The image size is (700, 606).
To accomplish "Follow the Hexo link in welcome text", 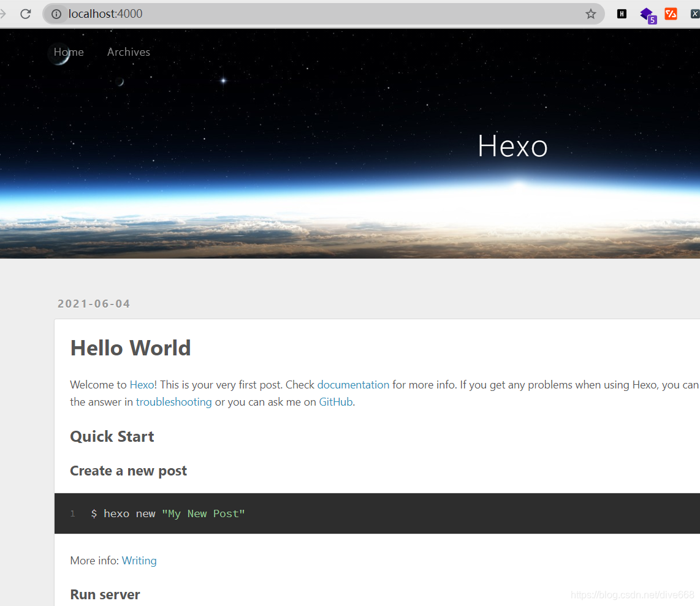I will point(142,385).
